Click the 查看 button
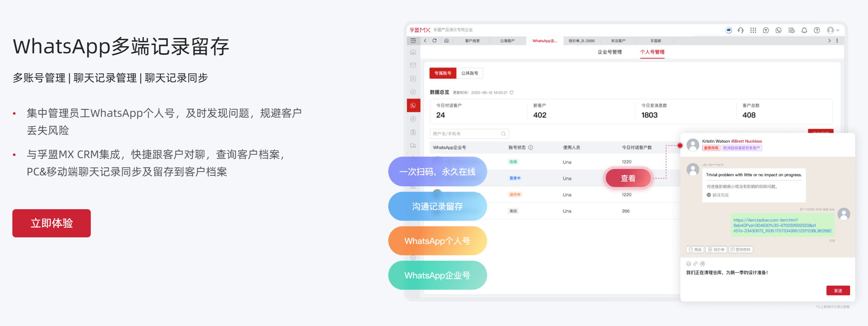This screenshot has height=326, width=868. [x=628, y=178]
